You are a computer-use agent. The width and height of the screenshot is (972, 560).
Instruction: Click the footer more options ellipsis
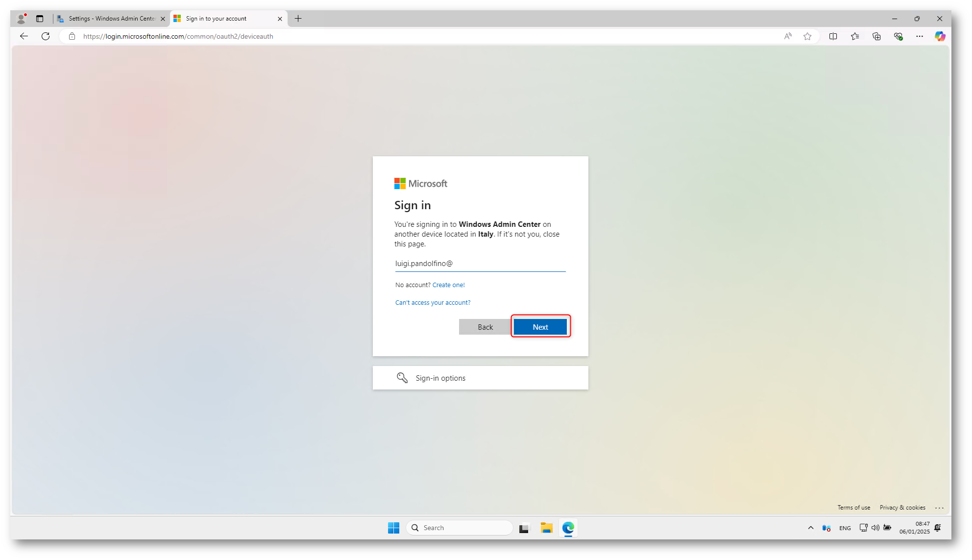tap(939, 508)
